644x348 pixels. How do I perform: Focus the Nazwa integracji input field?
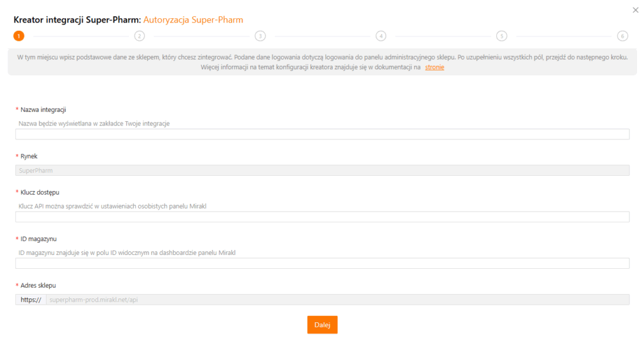pos(322,134)
